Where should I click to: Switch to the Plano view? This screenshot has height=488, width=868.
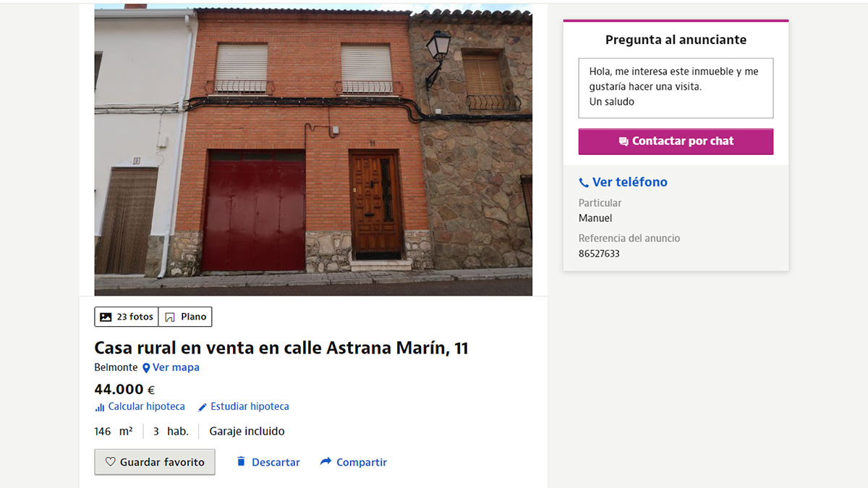click(x=185, y=317)
